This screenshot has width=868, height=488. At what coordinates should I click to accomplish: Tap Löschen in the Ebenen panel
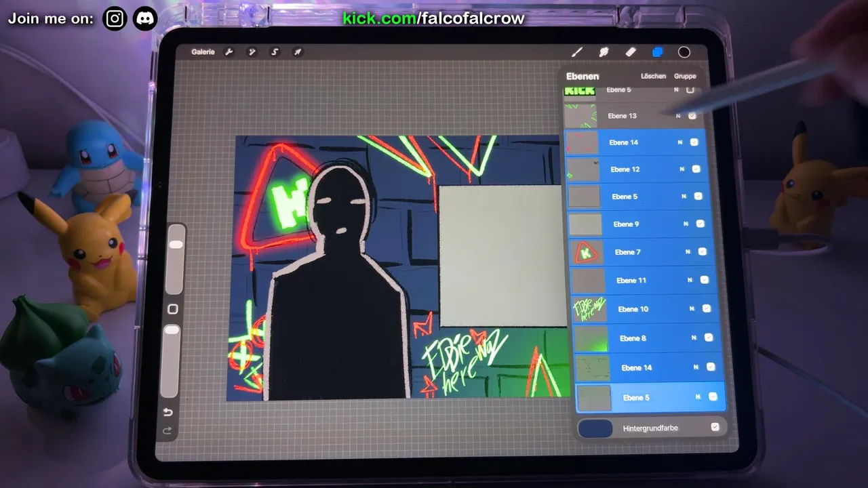coord(653,76)
